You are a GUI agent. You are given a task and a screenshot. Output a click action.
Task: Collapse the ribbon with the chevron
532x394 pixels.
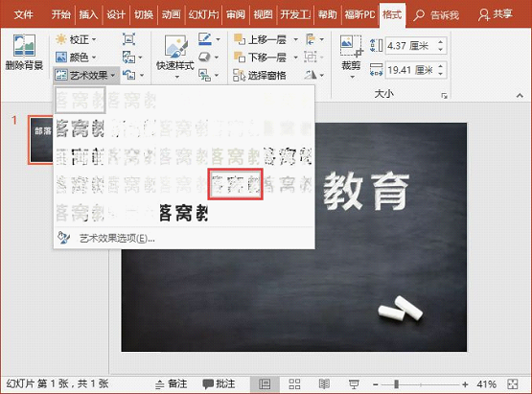(x=520, y=96)
